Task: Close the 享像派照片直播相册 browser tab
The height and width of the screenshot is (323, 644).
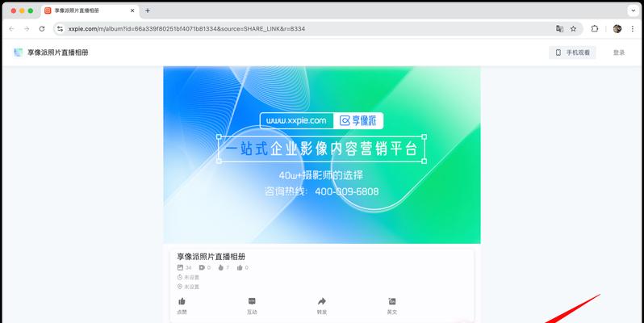Action: (132, 10)
